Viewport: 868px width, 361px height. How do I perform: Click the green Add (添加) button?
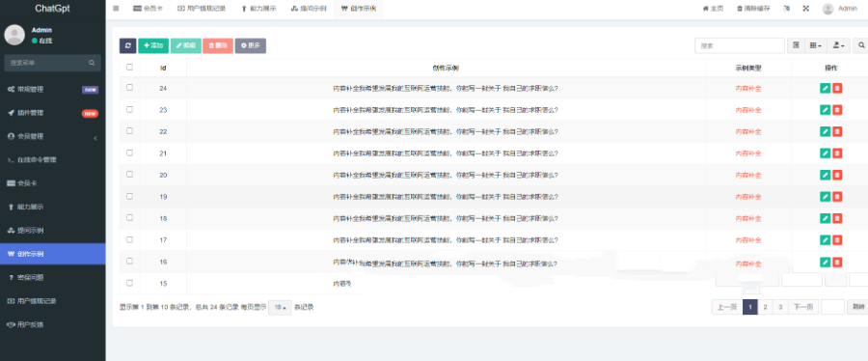tap(153, 46)
